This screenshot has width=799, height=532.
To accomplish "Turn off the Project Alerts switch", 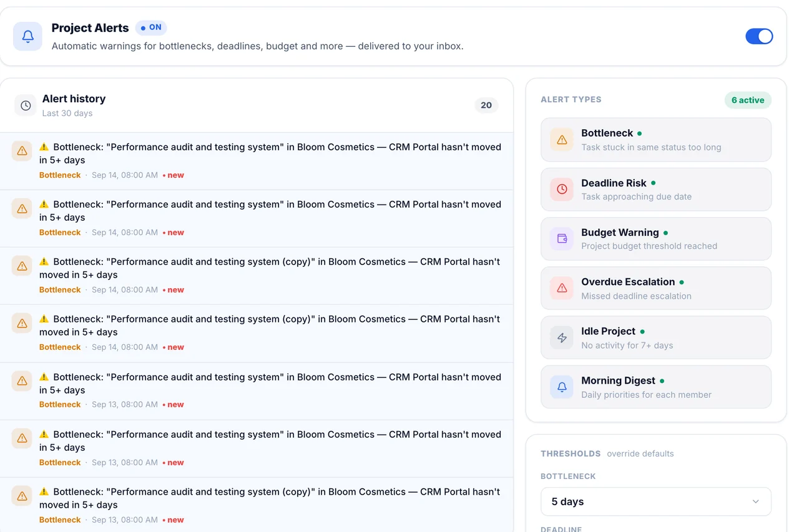I will (x=759, y=36).
